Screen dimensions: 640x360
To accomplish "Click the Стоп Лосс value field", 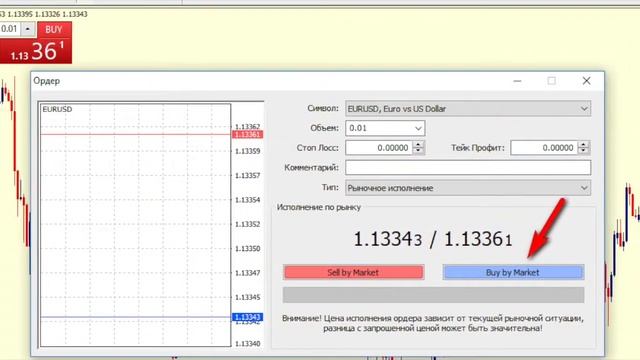I will tap(379, 148).
